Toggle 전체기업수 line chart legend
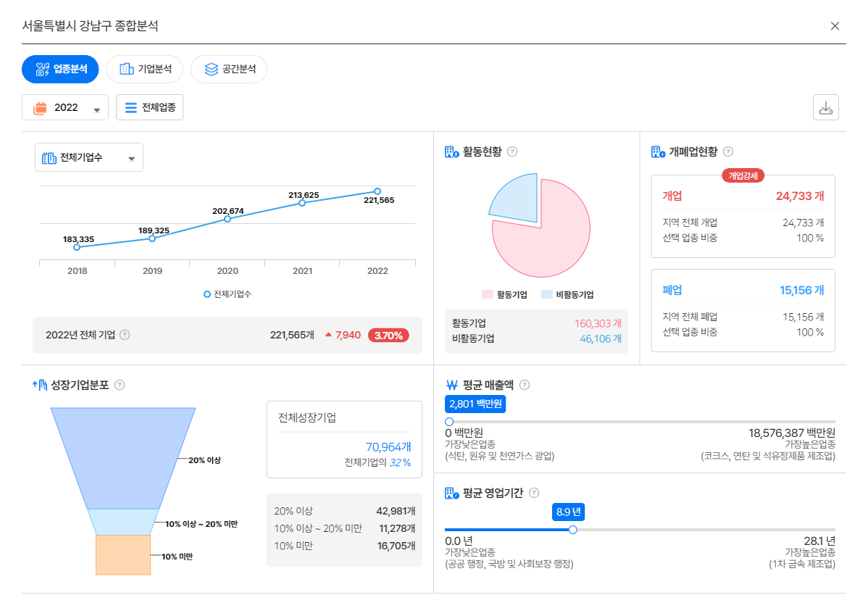Viewport: 868px width, 616px height. click(x=227, y=294)
